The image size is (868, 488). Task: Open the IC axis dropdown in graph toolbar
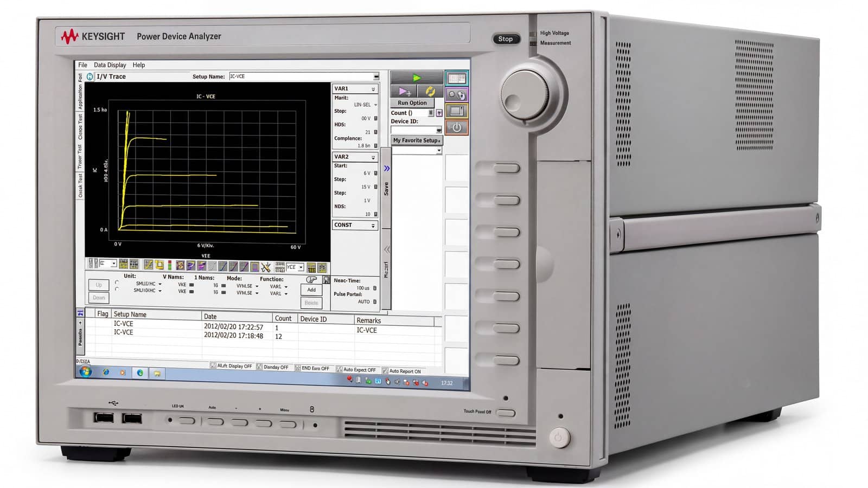(x=113, y=264)
